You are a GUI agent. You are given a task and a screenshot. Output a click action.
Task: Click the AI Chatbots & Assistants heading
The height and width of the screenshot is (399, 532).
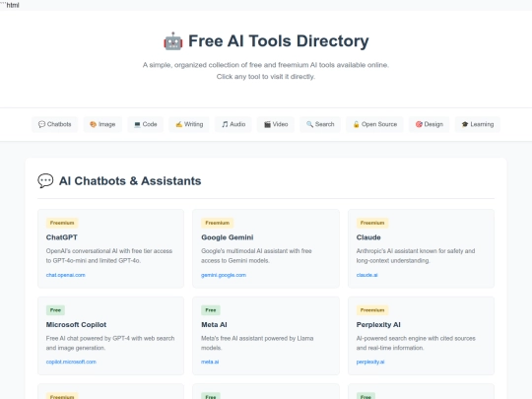[130, 181]
